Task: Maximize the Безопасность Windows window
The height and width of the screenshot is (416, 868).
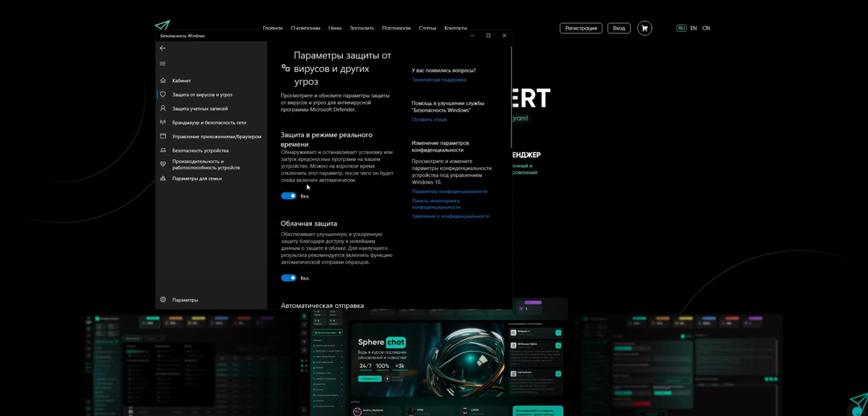Action: tap(488, 36)
